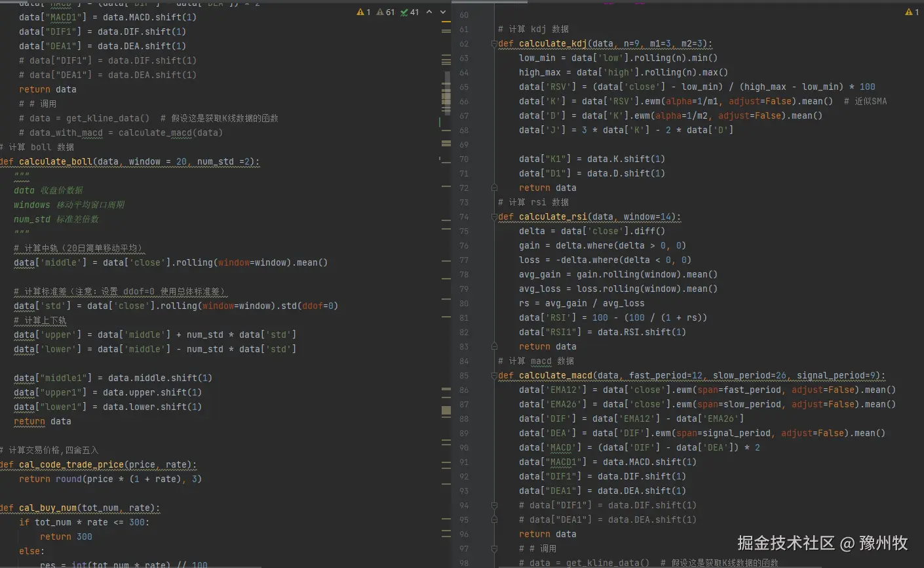Click the data['upper'] assignment line
Viewport: 924px width, 568px height.
pos(155,335)
